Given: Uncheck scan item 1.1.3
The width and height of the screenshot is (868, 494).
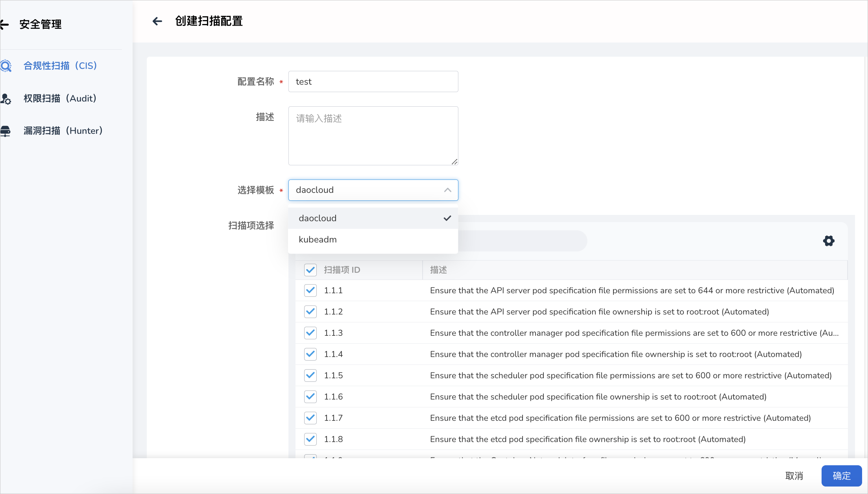Looking at the screenshot, I should [310, 333].
